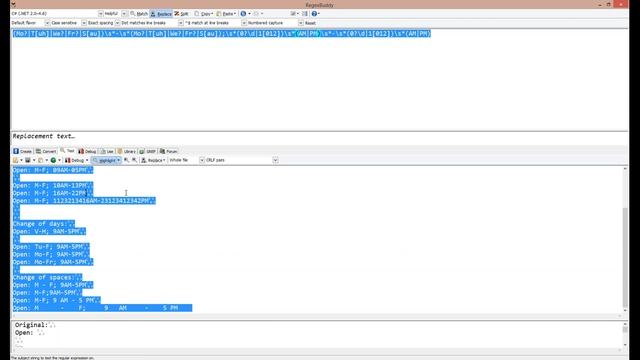
Task: Click the blue History back icon
Action: (243, 14)
